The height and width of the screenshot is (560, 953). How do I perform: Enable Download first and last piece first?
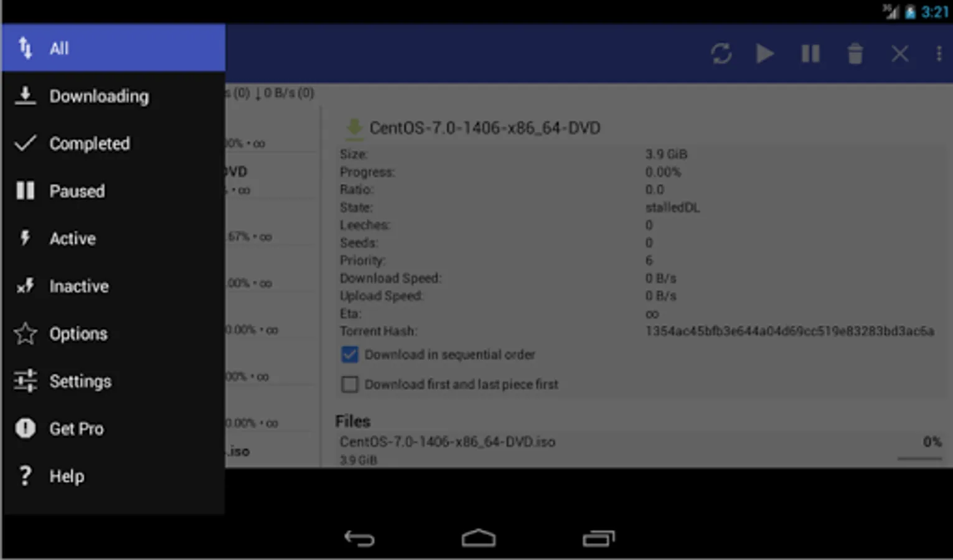point(350,385)
